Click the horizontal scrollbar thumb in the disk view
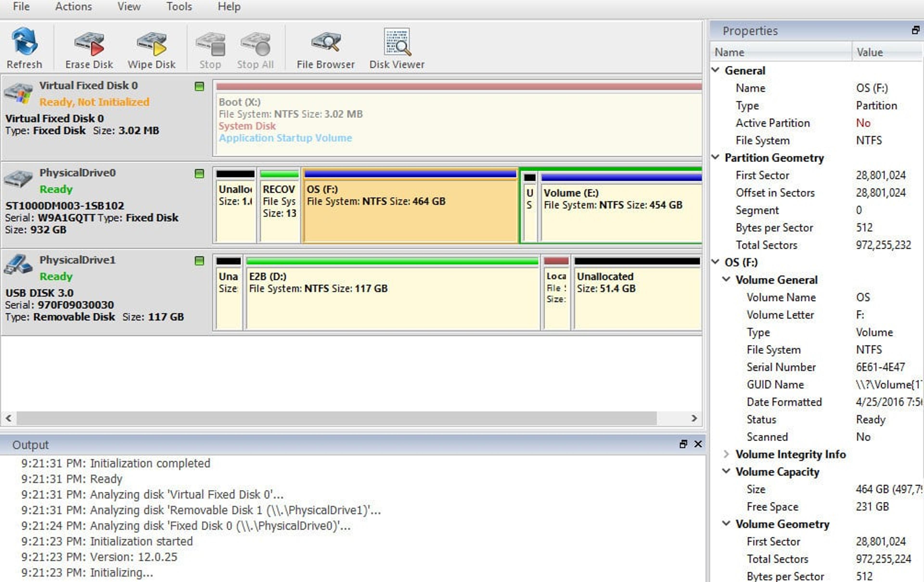 tap(337, 418)
